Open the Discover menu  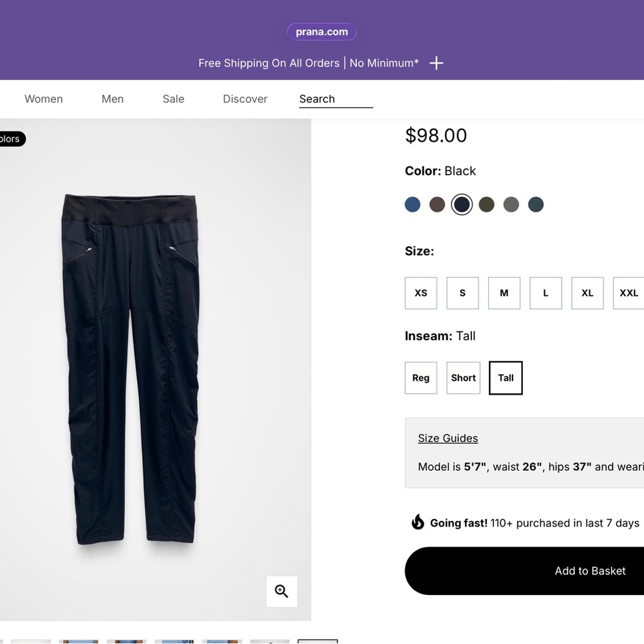click(245, 99)
